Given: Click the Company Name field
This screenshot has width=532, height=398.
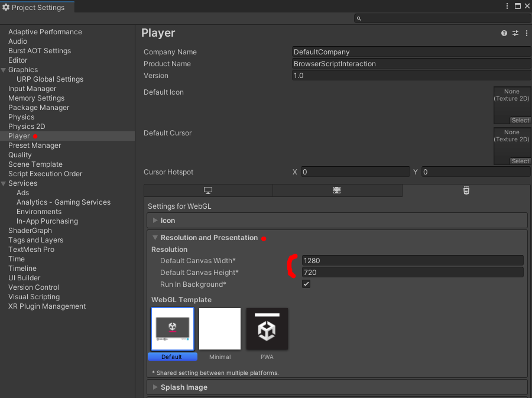Looking at the screenshot, I should [411, 52].
